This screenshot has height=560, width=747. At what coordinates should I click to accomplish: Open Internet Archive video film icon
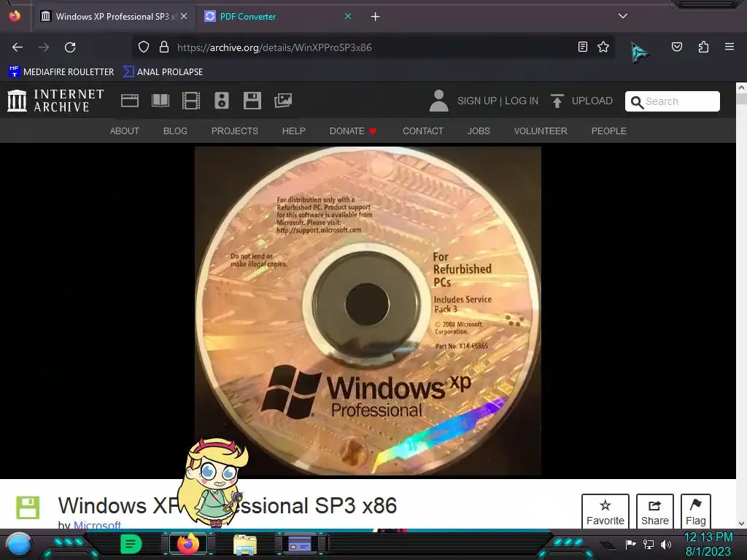coord(191,101)
